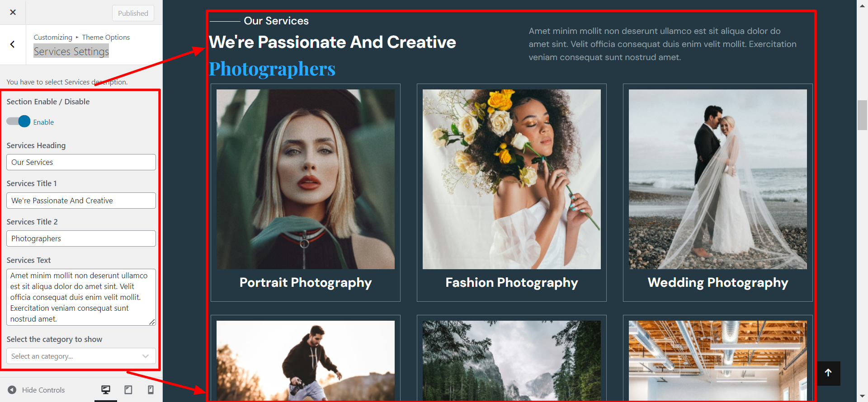Open the Fashion Photography image

click(511, 179)
